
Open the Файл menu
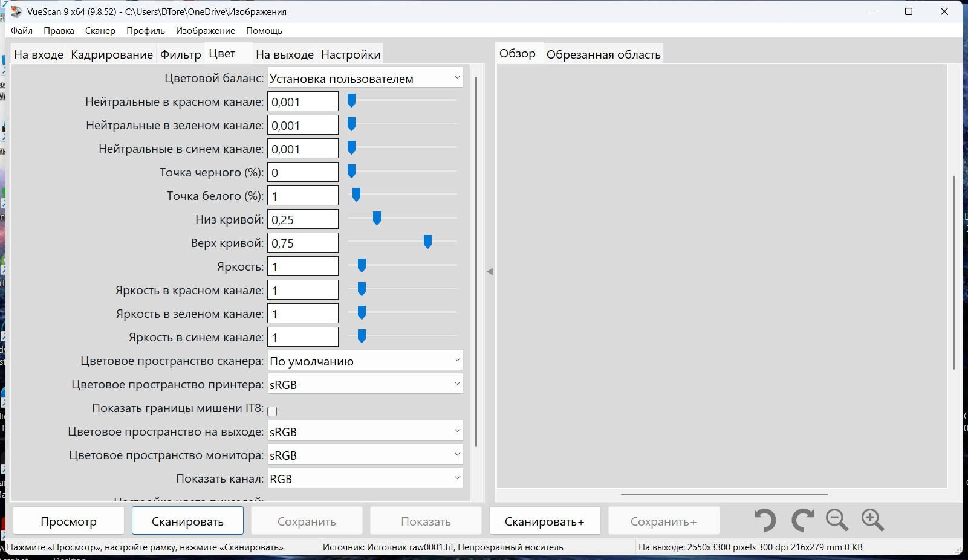pos(22,30)
